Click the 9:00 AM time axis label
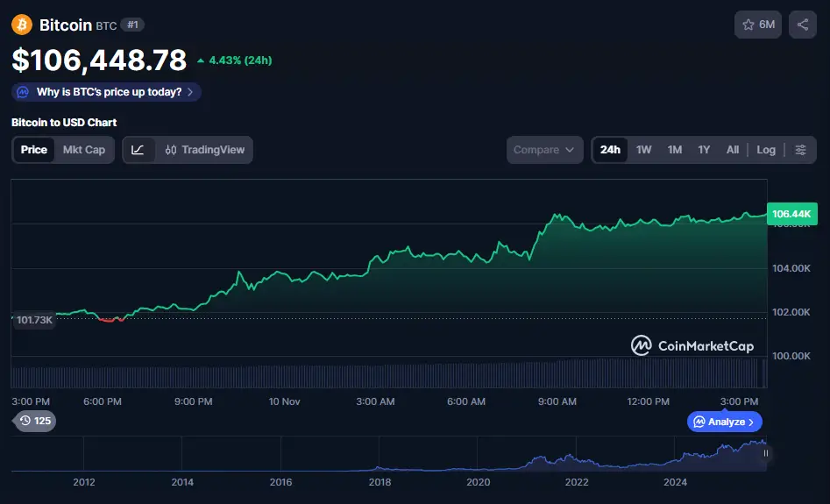Viewport: 830px width, 504px height. [x=557, y=401]
